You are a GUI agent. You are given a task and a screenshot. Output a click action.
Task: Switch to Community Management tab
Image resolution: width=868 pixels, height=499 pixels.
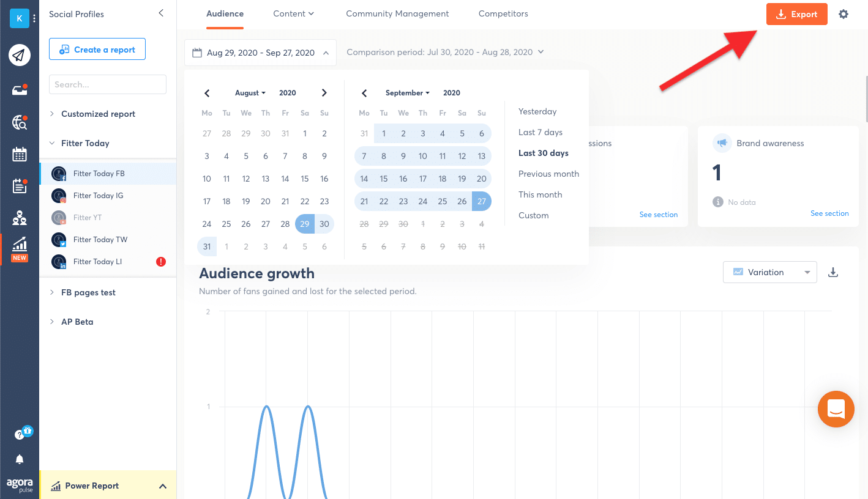(x=397, y=13)
